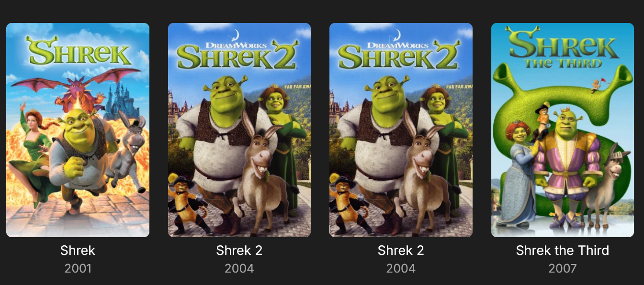Click the "Shrek" title text under first poster
This screenshot has height=285, width=644.
78,250
